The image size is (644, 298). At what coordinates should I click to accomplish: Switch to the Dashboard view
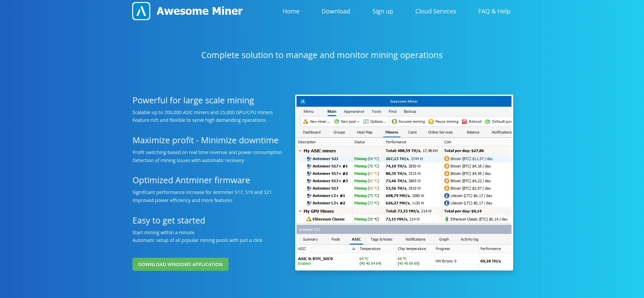coord(312,132)
